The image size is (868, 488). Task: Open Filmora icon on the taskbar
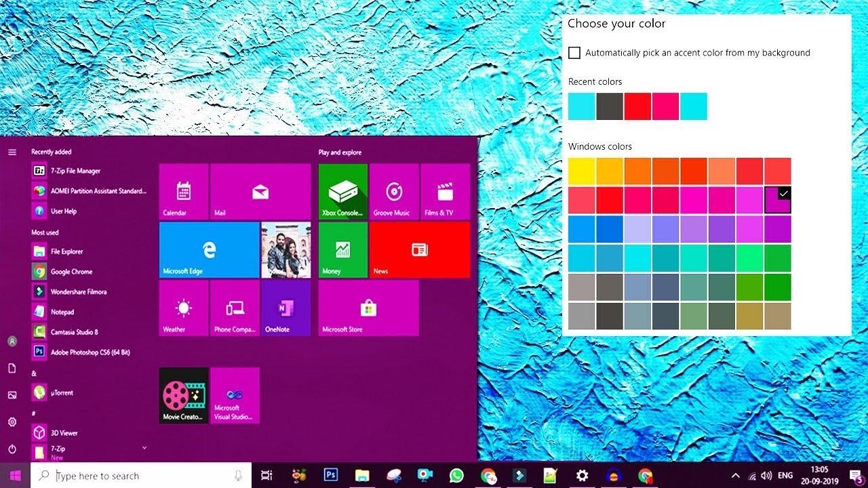click(519, 476)
